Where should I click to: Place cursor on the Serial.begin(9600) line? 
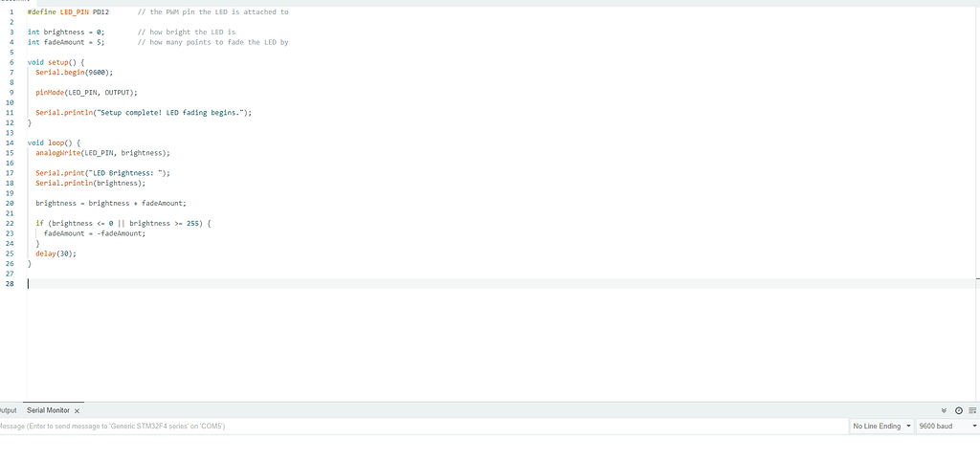pos(75,73)
